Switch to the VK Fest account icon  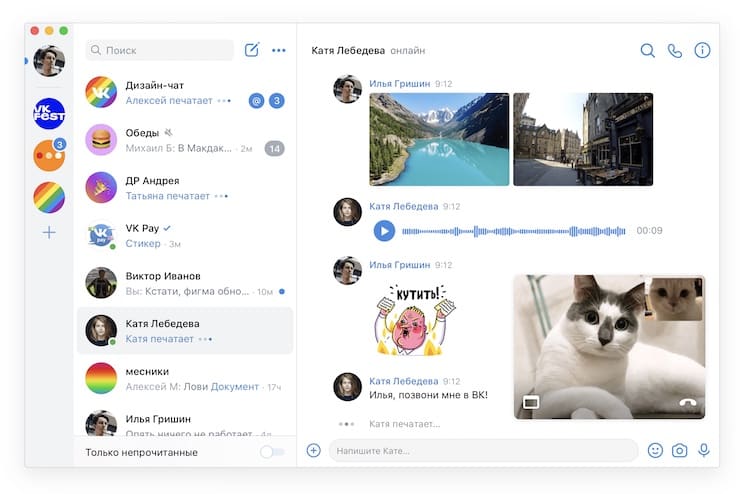pos(49,114)
